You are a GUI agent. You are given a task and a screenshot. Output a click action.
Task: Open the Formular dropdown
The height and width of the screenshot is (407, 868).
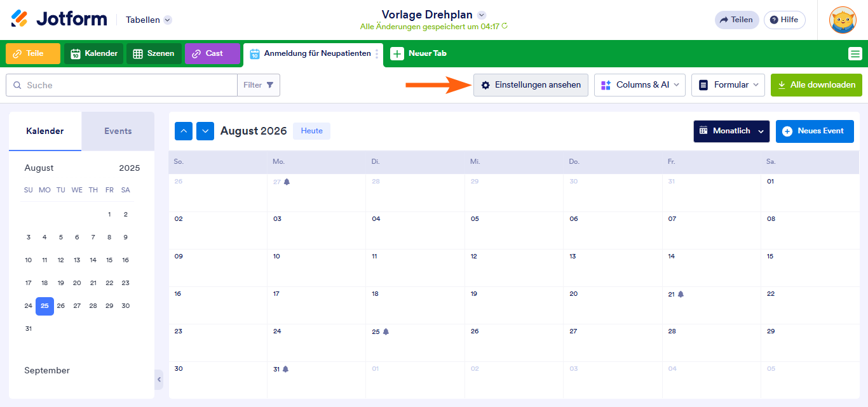[x=728, y=85]
